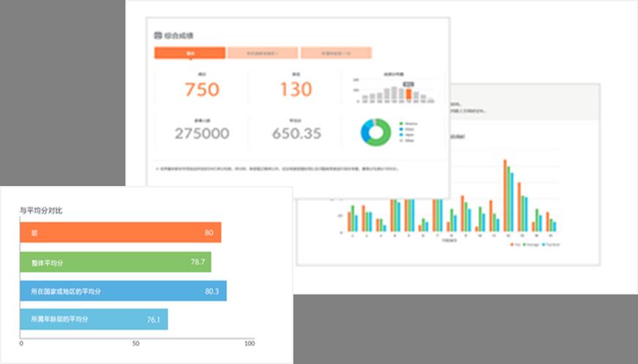This screenshot has width=638, height=364.
Task: Open the third light-orange tab
Action: (x=336, y=53)
